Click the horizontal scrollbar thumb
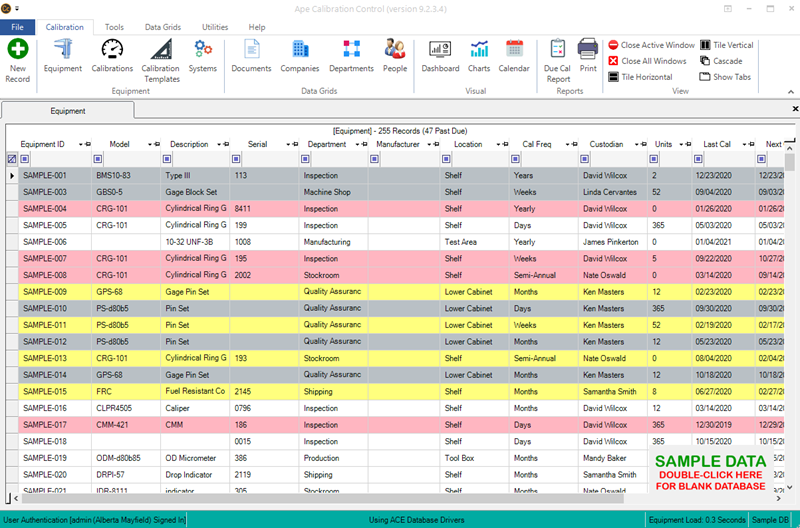This screenshot has width=800, height=528. point(323,498)
